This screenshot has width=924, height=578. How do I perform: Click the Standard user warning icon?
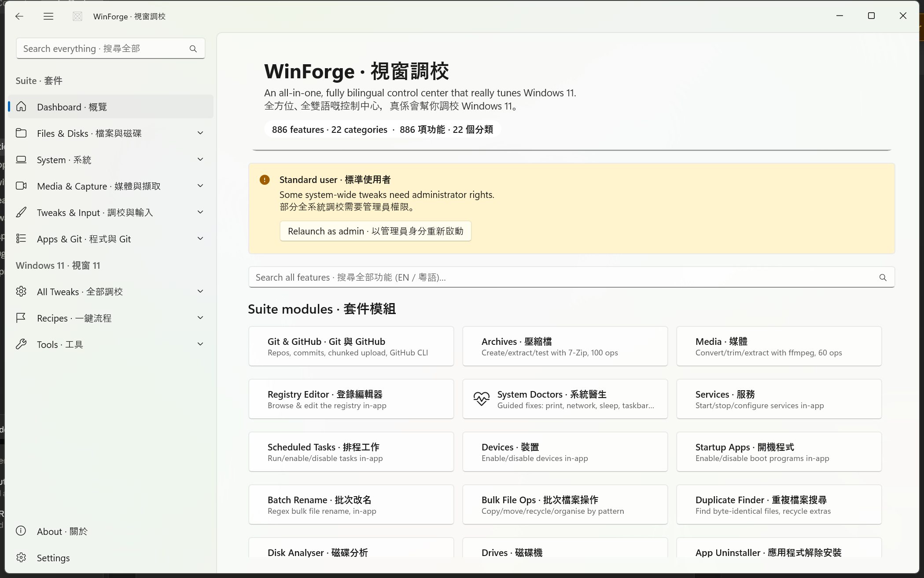coord(265,180)
